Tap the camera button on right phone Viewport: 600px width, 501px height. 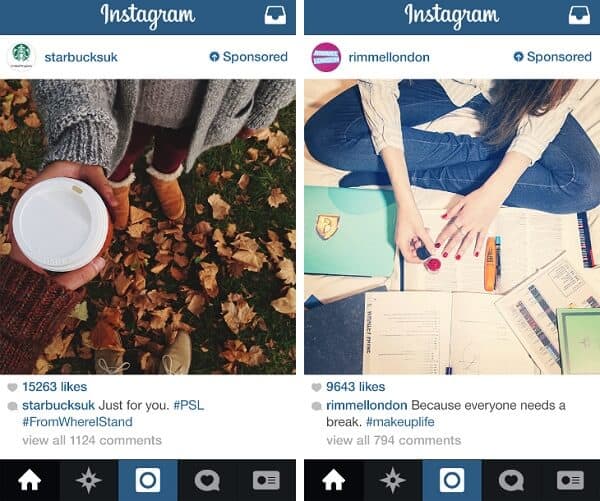pos(452,480)
